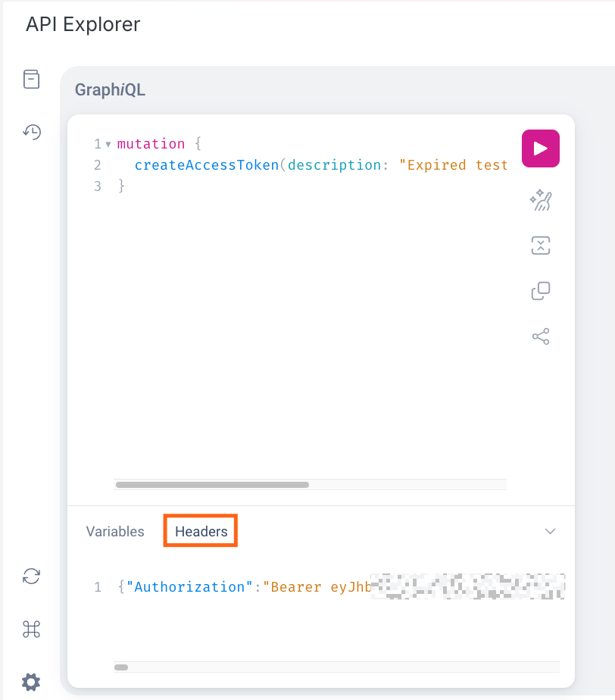Switch to the Variables tab

click(x=115, y=532)
